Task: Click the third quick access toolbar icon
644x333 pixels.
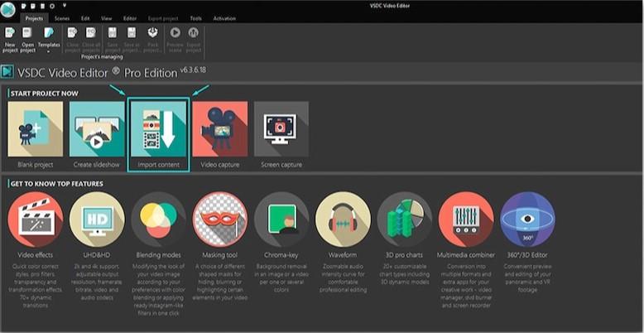Action: tap(43, 6)
